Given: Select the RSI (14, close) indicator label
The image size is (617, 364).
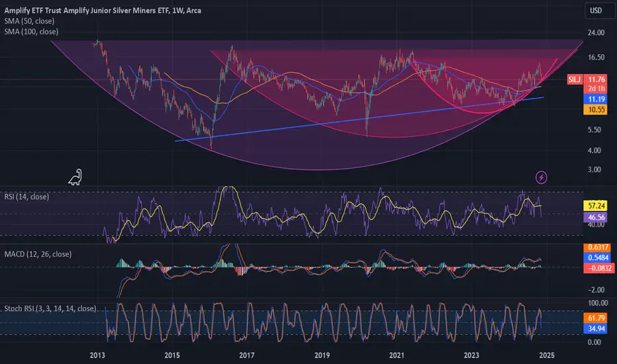Looking at the screenshot, I should [26, 197].
